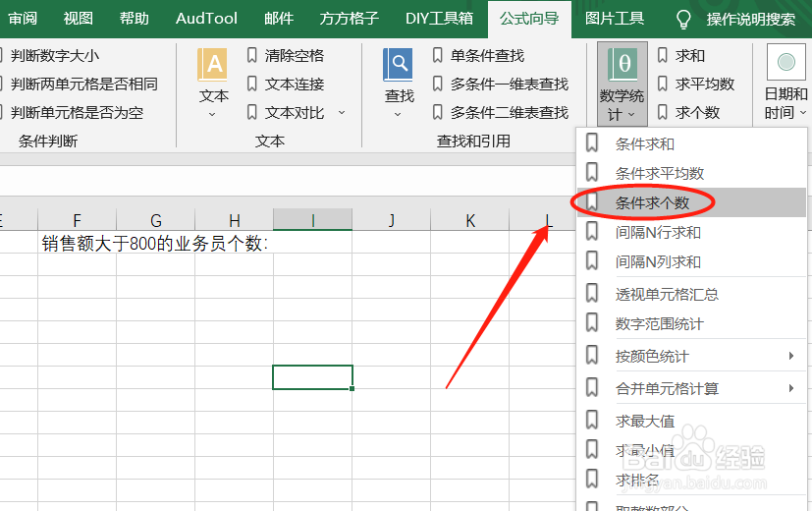Image resolution: width=812 pixels, height=511 pixels.
Task: Click bookmark icon beside 求排名
Action: point(592,479)
